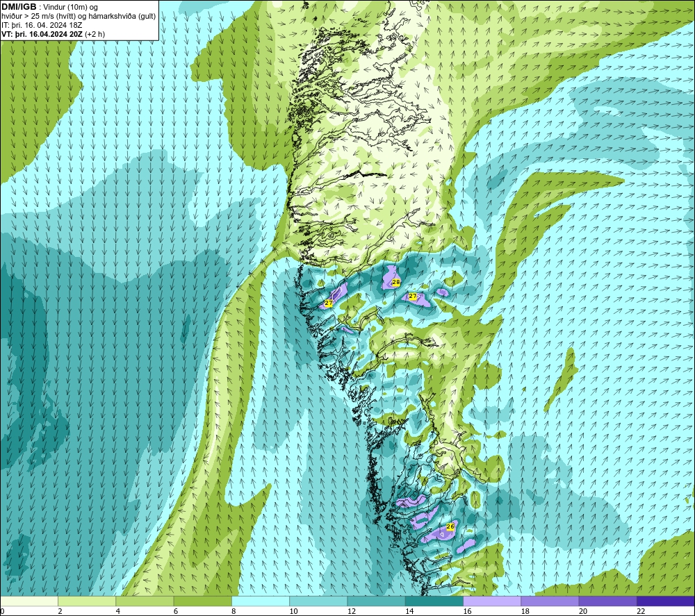Click the light cyan 8–10 m/s legend swatch
695x616 pixels.
pyautogui.click(x=261, y=601)
